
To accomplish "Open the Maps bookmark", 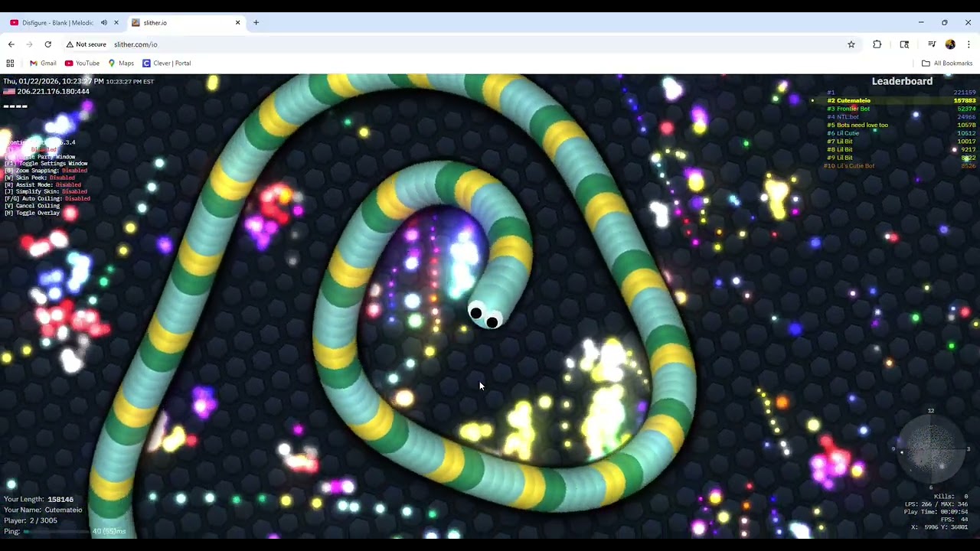I will coord(121,63).
